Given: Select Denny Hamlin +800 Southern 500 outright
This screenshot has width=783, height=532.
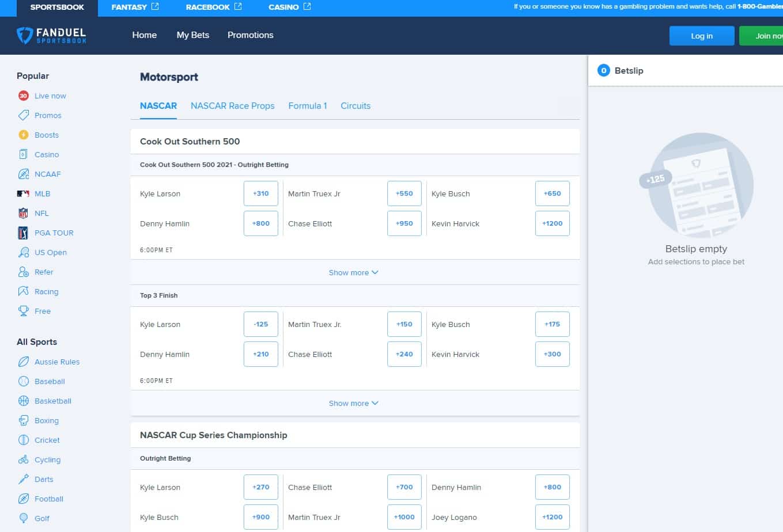Looking at the screenshot, I should (261, 223).
